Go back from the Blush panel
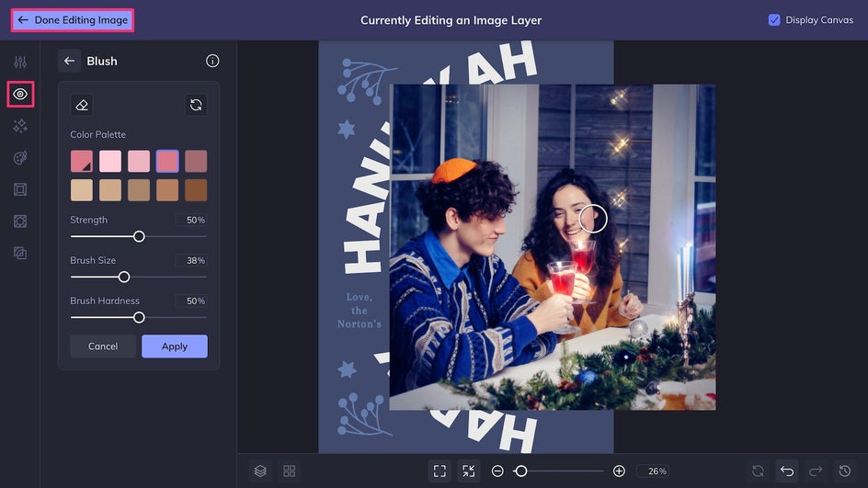Screen dimensions: 868x488 (69, 61)
